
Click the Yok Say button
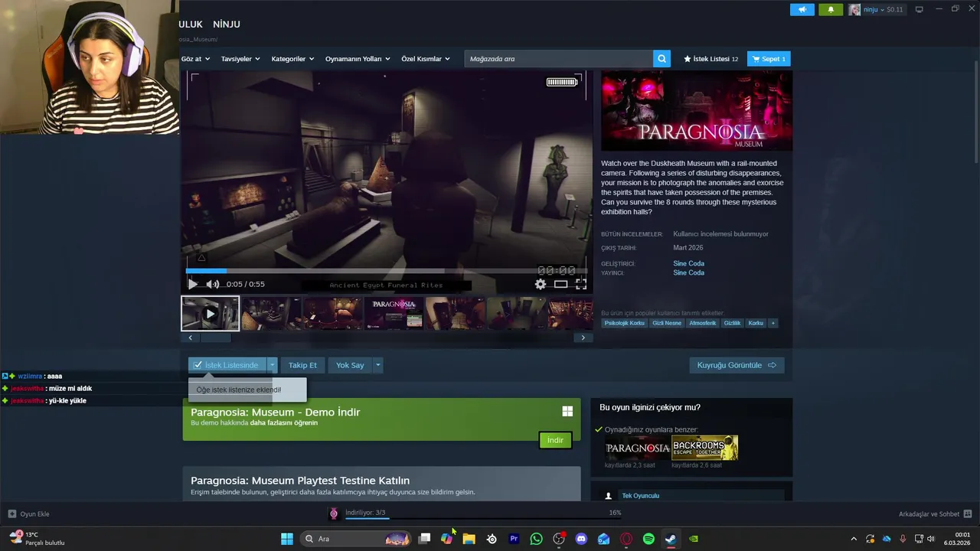pyautogui.click(x=350, y=365)
